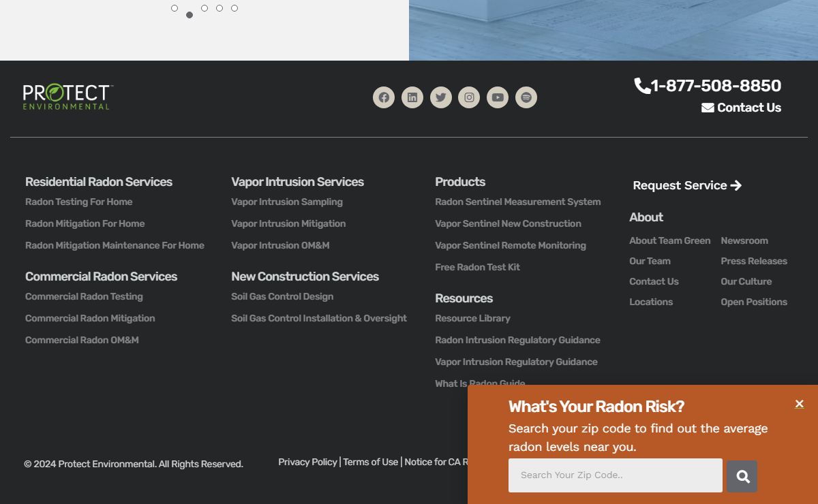
Task: Select the first carousel dot
Action: tap(175, 8)
